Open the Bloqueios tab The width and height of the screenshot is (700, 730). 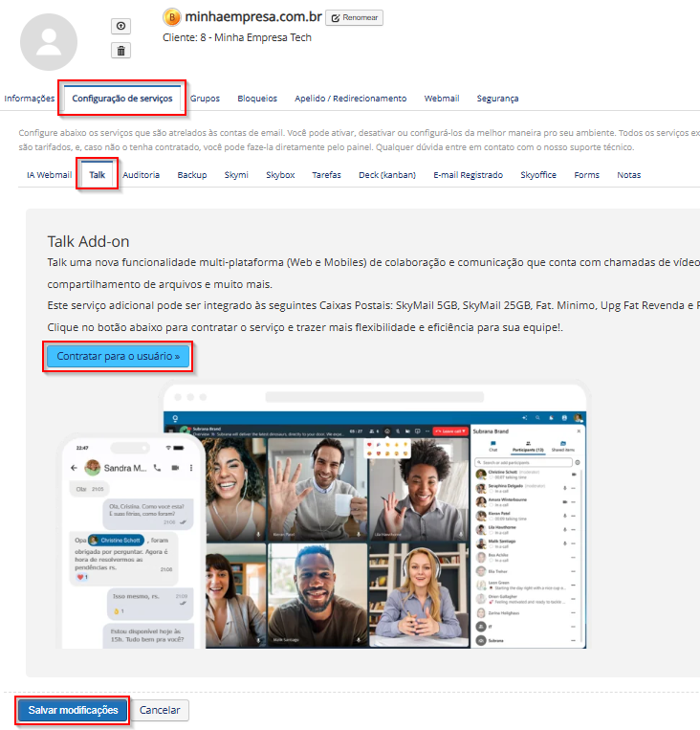point(257,99)
